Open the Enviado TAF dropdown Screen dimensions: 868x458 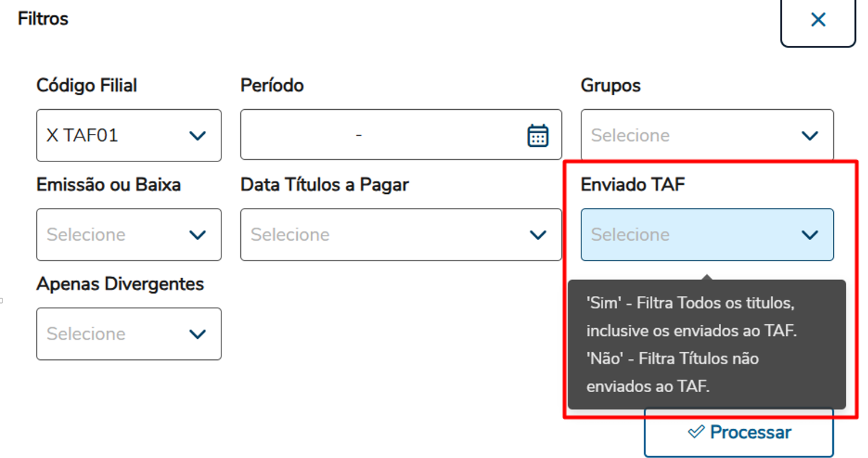pyautogui.click(x=687, y=235)
